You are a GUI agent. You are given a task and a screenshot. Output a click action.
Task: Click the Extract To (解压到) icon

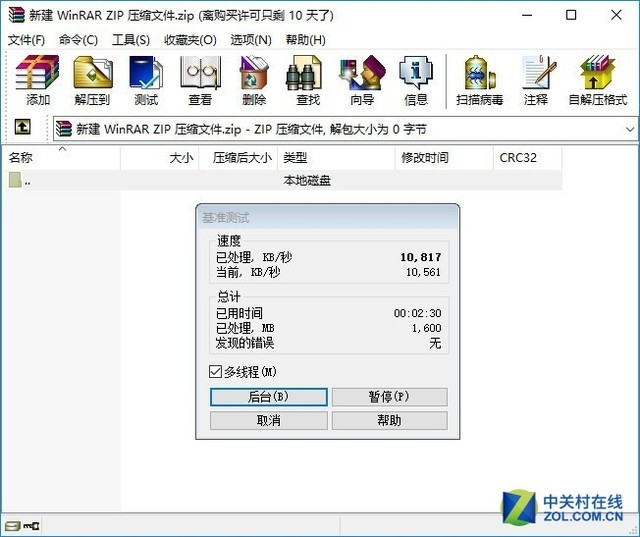click(93, 73)
